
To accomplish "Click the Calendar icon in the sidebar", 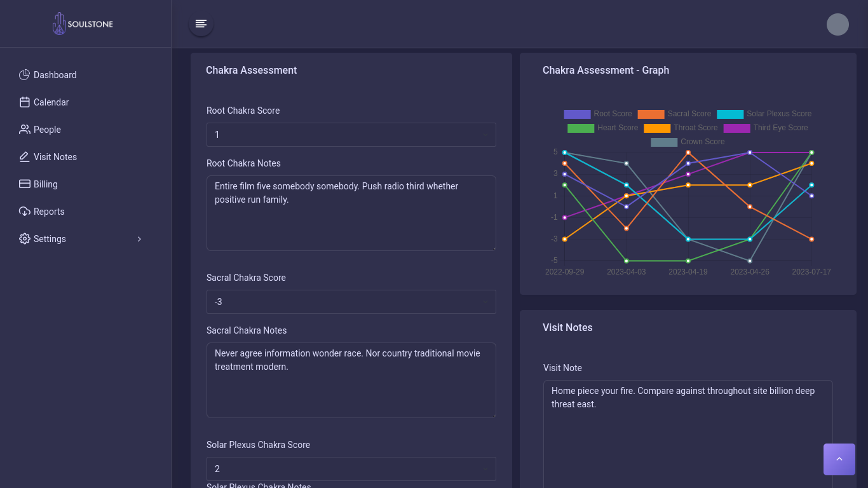I will pyautogui.click(x=25, y=102).
